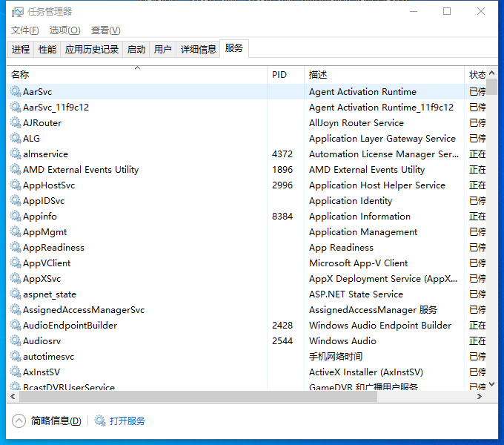Screen dimensions: 504x445
Task: Click the gear icon beside AppIDSvc
Action: pos(16,200)
